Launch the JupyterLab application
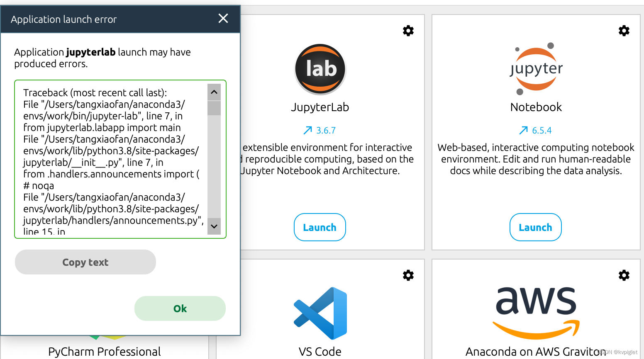Viewport: 644px width, 359px height. click(x=320, y=227)
